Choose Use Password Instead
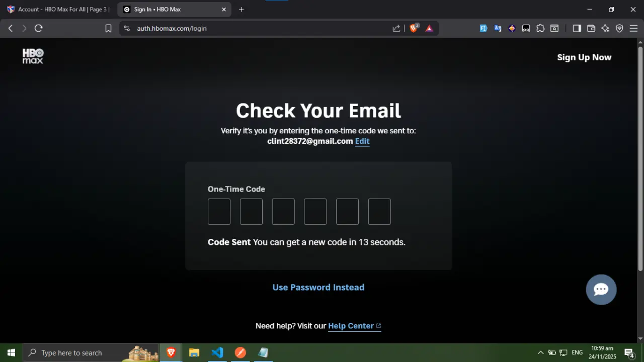Viewport: 644px width, 362px height. tap(318, 287)
